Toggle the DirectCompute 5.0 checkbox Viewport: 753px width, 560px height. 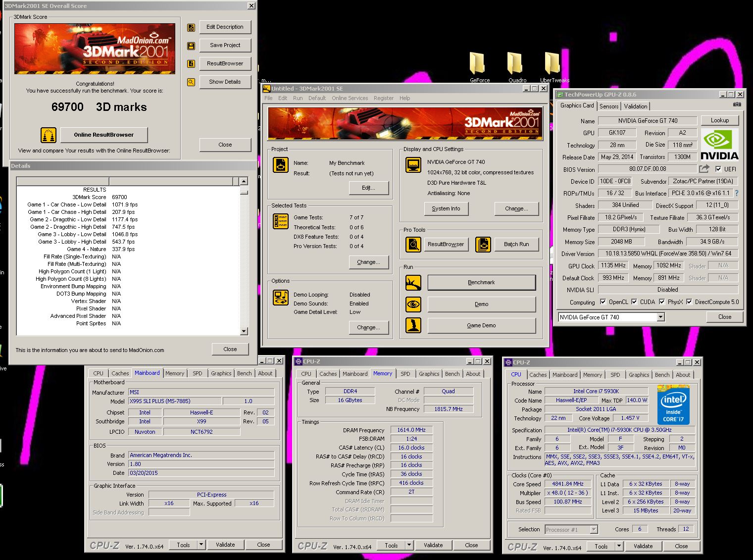click(x=689, y=302)
